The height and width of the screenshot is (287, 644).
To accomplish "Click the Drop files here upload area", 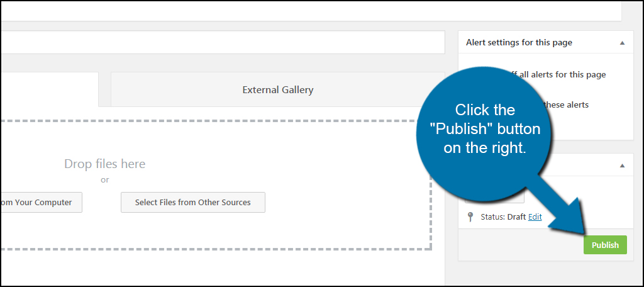I will point(215,185).
